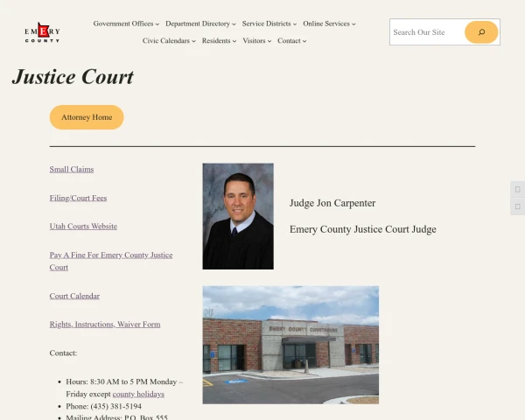The width and height of the screenshot is (525, 420).
Task: Expand the Department Directory dropdown
Action: click(x=200, y=24)
